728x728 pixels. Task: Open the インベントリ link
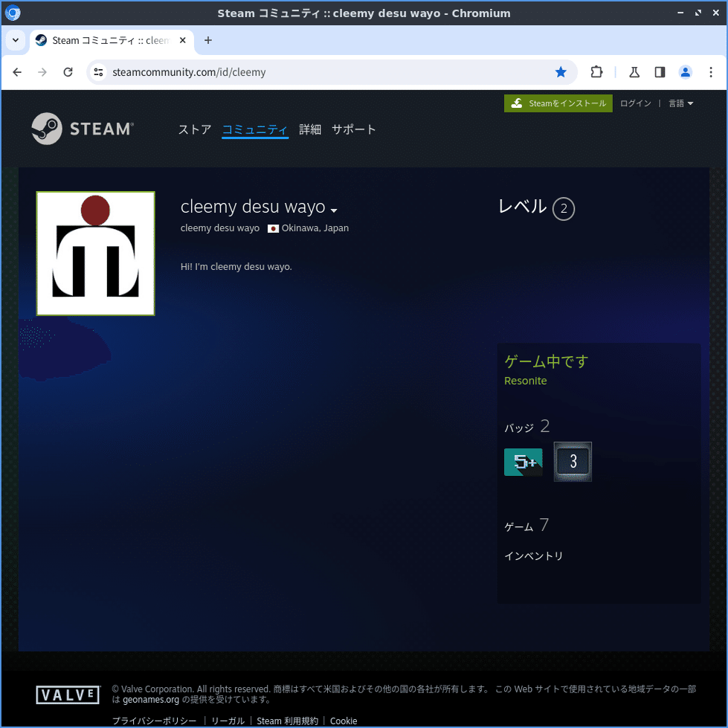tap(533, 555)
